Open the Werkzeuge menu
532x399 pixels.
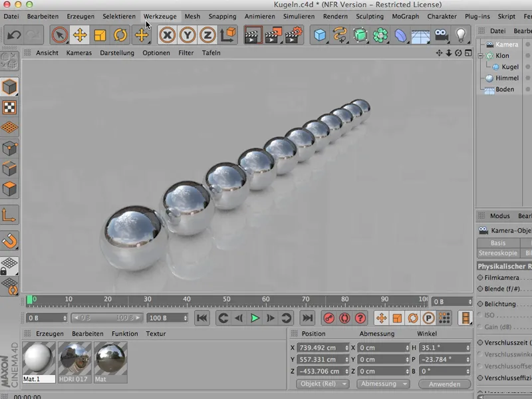coord(160,16)
